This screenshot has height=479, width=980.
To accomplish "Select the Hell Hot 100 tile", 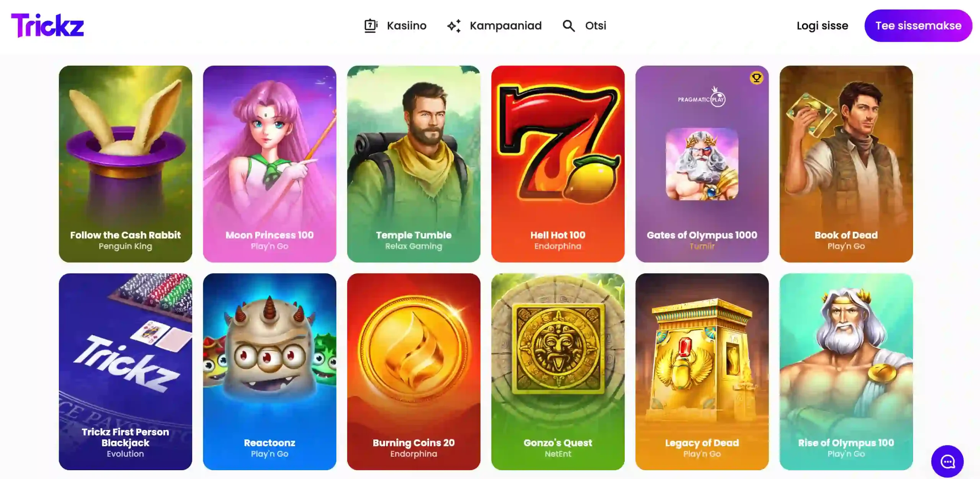I will coord(558,164).
